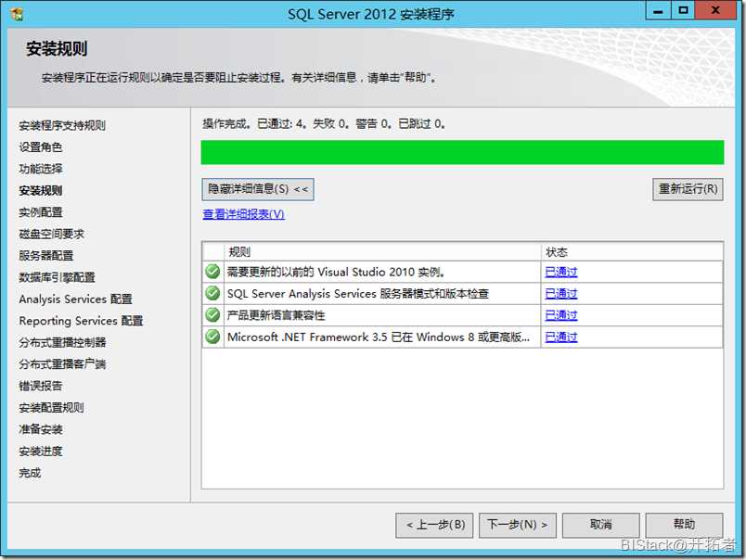Select 服务器配置 step in sidebar

[46, 256]
